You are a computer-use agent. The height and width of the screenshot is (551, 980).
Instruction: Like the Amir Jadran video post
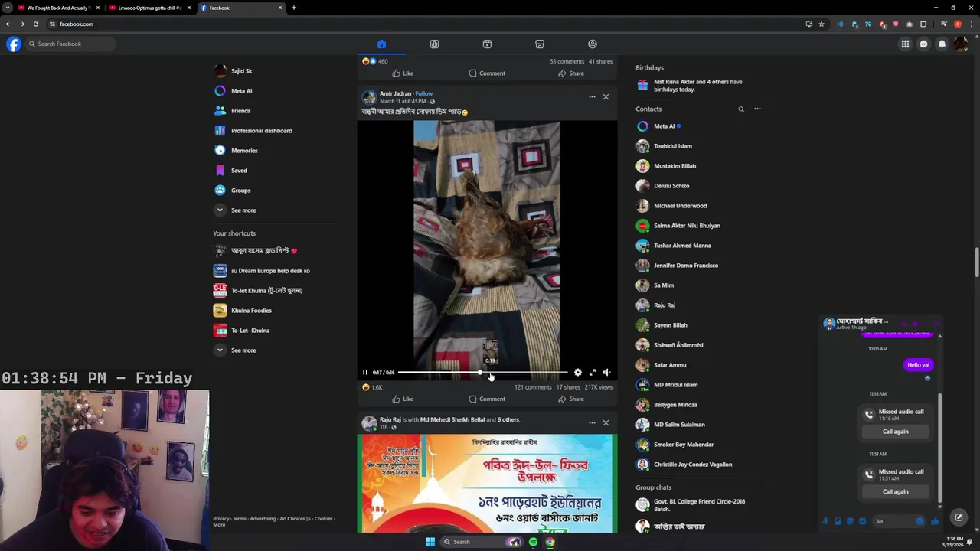(403, 399)
